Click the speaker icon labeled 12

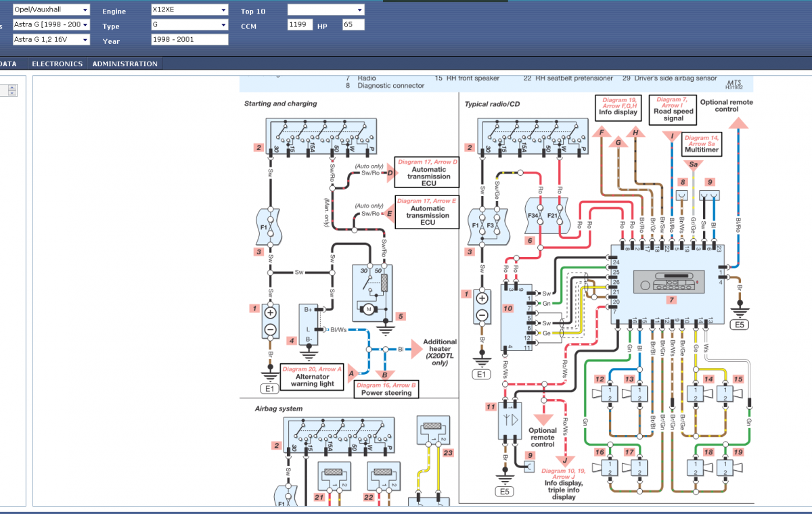[604, 394]
